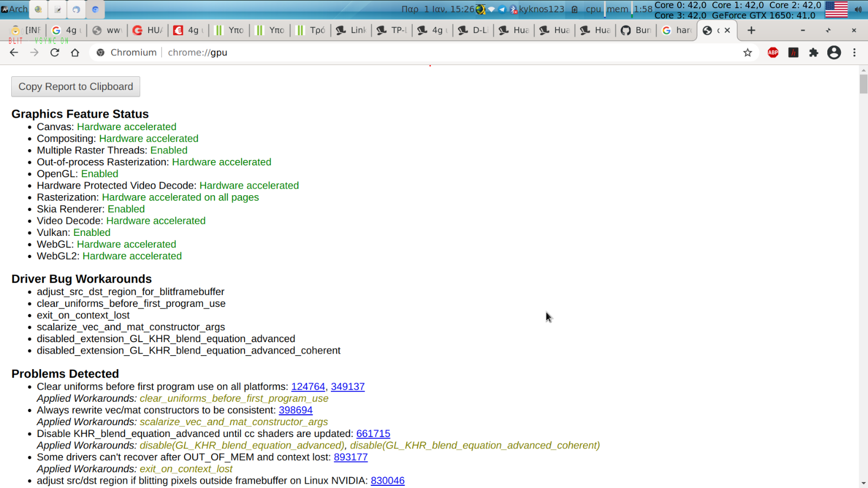Click adjust_src_dst_region_for_blitframebuffer entry
The width and height of the screenshot is (868, 488).
click(x=131, y=292)
